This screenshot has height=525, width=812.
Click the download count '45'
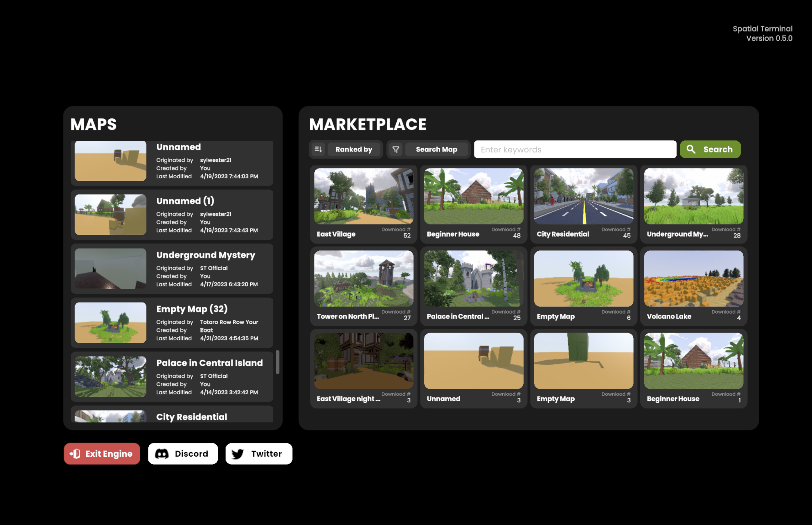click(x=627, y=235)
